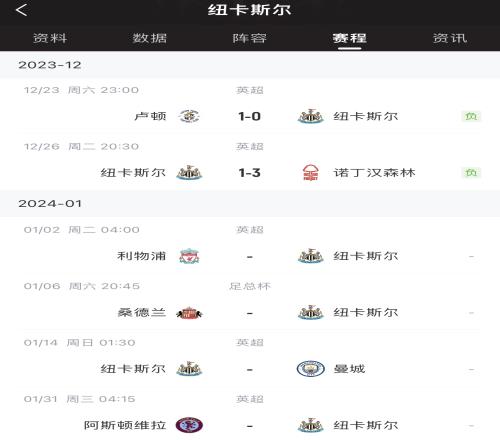
Task: Tap 负 badge for Nottingham Forest match
Action: pyautogui.click(x=471, y=173)
